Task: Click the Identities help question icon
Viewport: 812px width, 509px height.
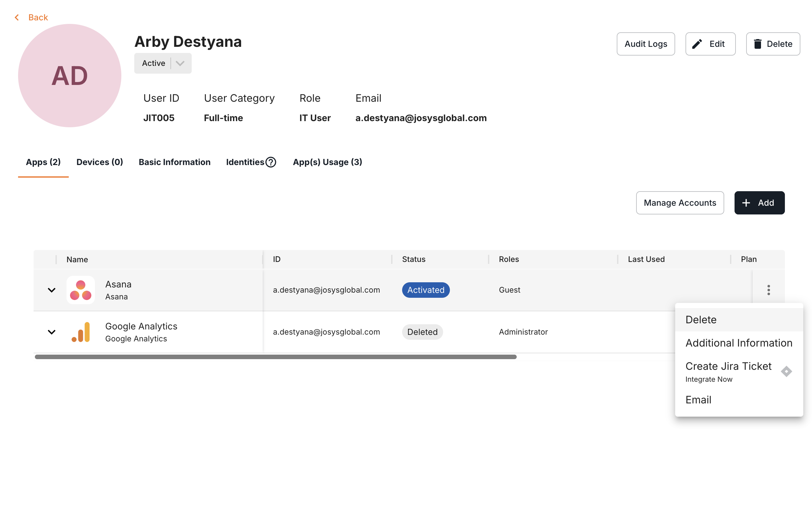Action: [271, 162]
